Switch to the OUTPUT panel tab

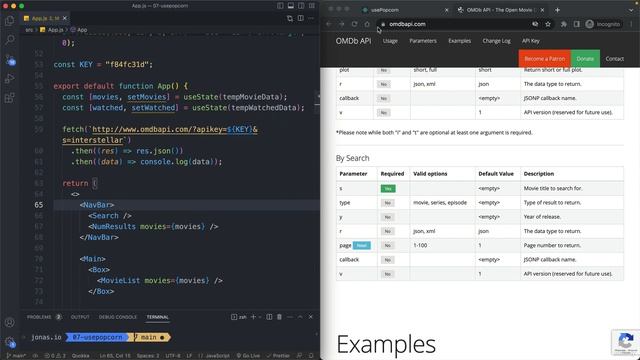pyautogui.click(x=80, y=317)
